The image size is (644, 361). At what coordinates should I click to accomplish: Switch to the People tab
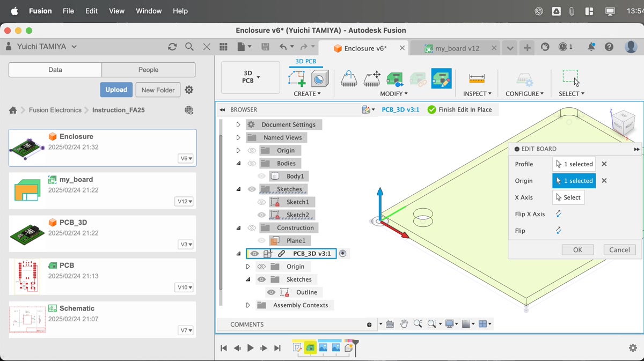(x=149, y=70)
